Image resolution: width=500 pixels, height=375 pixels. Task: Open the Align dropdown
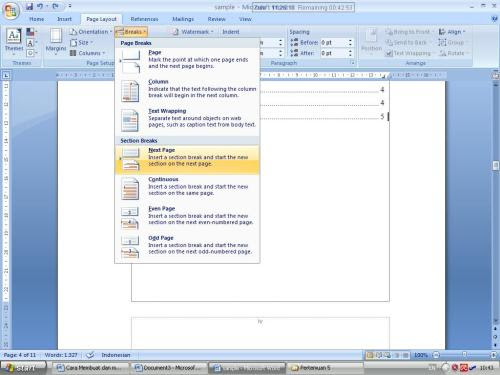[452, 32]
